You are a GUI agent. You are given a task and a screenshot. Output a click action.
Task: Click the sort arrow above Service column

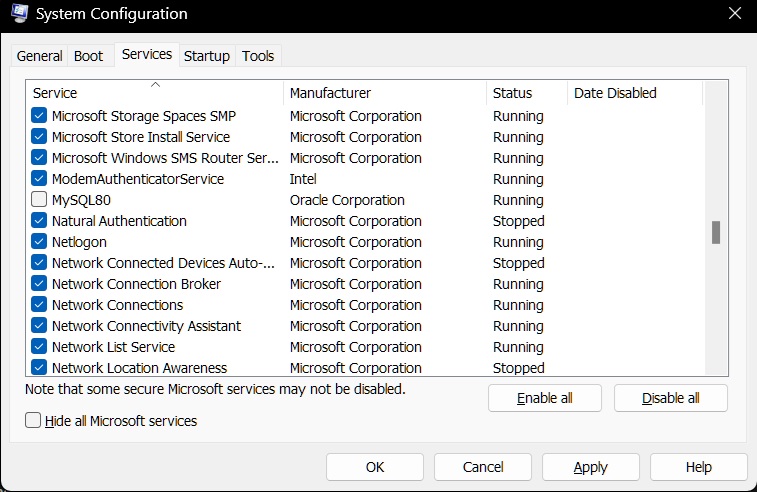[x=155, y=84]
